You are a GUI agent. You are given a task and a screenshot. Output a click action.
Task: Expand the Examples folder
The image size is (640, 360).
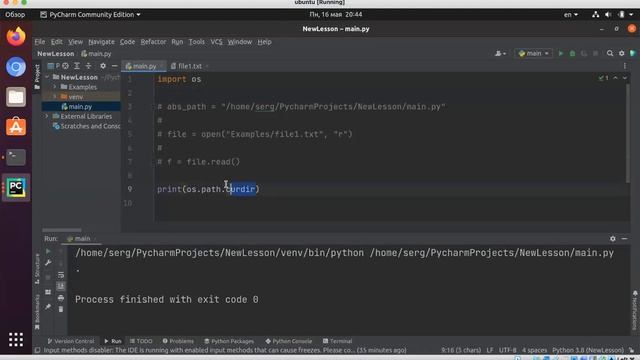55,87
